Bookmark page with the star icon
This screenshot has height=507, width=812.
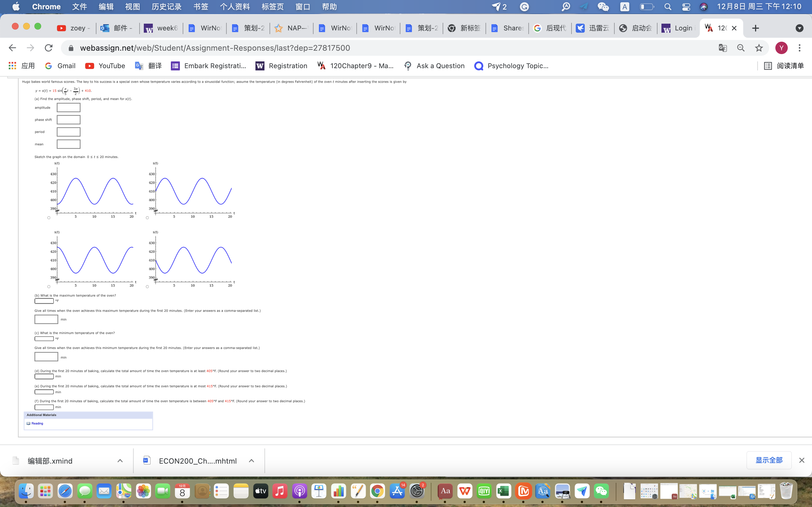click(759, 48)
